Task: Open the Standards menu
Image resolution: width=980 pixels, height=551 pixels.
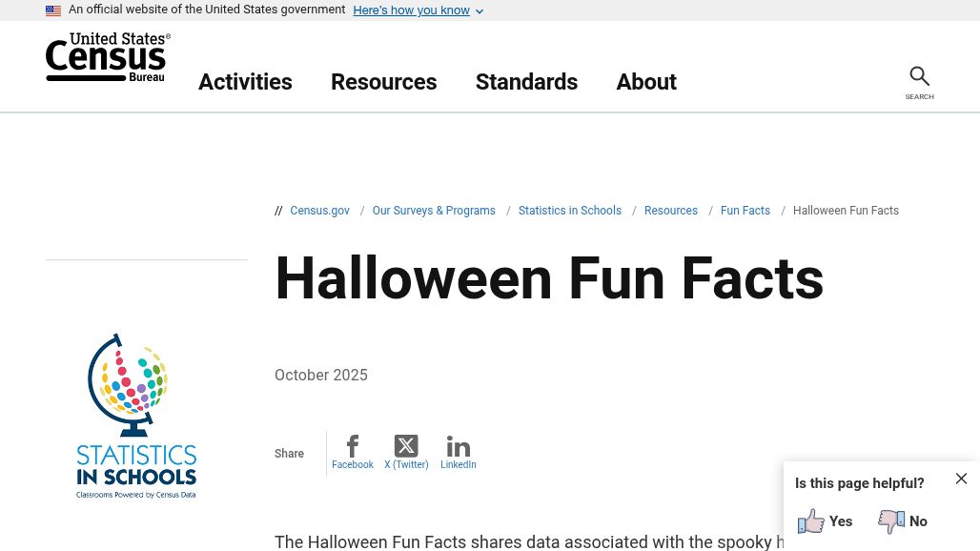Action: pyautogui.click(x=526, y=82)
